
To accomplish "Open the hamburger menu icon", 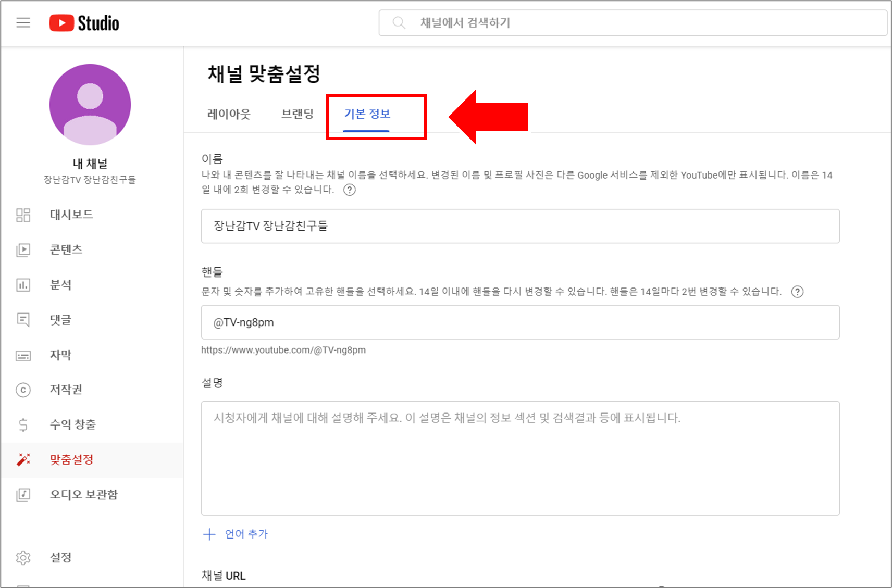I will click(x=23, y=22).
